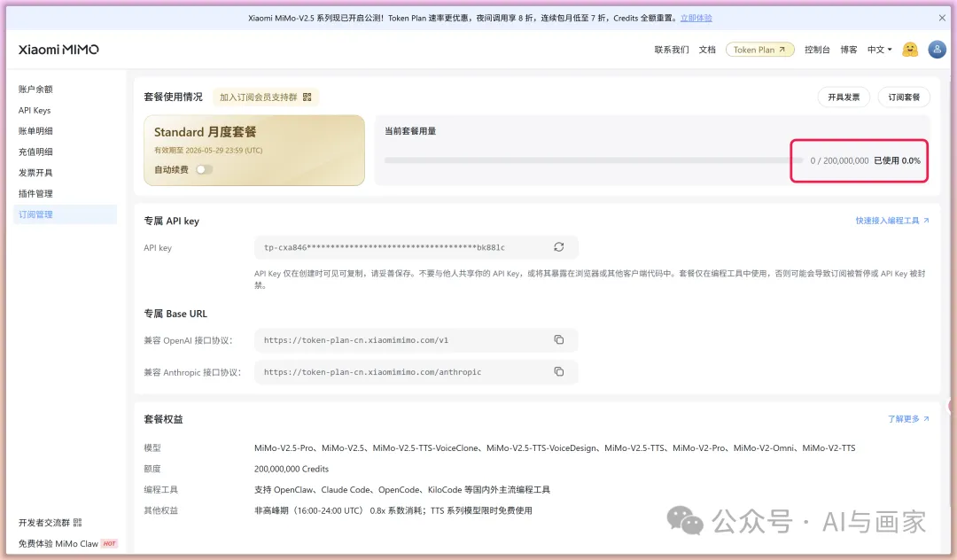Screen dimensions: 957x560
Task: Select 订阅管理 in sidebar
Action: click(66, 214)
